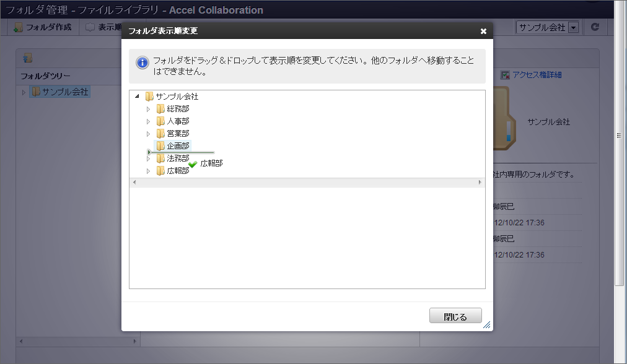Image resolution: width=627 pixels, height=364 pixels.
Task: Select 法務部 label in tree
Action: pos(178,158)
